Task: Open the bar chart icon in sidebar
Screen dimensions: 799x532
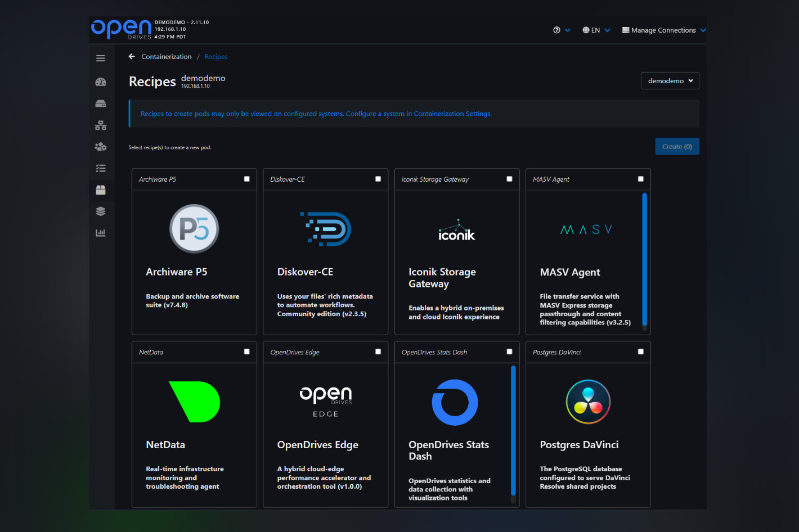Action: click(101, 233)
